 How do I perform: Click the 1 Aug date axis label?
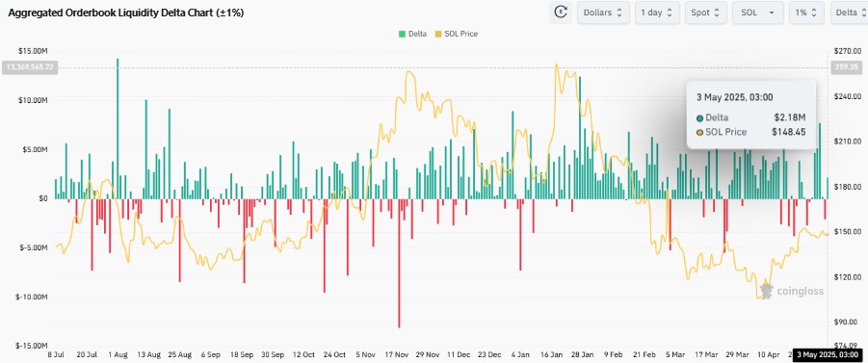click(x=118, y=354)
